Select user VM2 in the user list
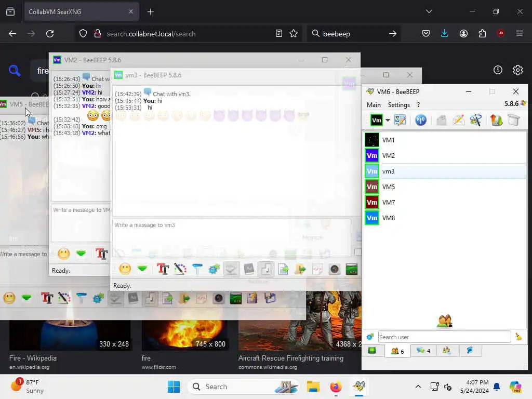 click(x=445, y=156)
